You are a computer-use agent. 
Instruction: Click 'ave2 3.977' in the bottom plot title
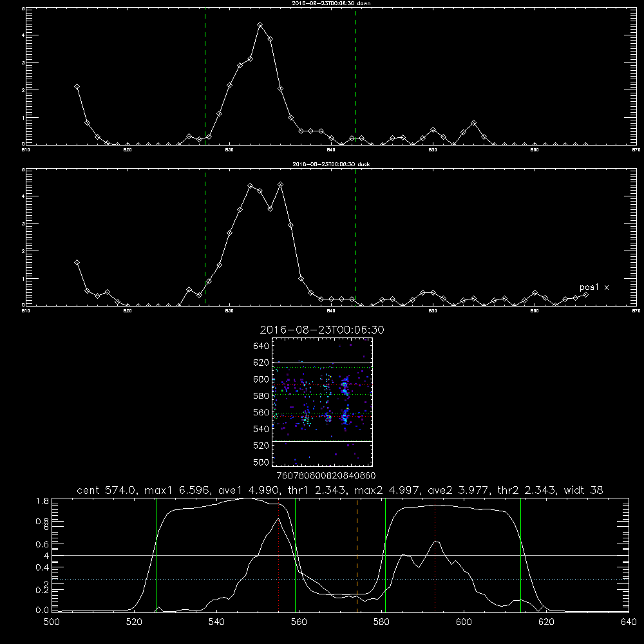click(x=459, y=490)
